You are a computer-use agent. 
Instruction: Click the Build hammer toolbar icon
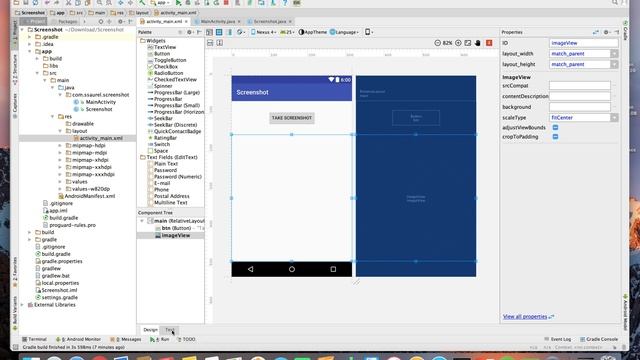[142, 3]
